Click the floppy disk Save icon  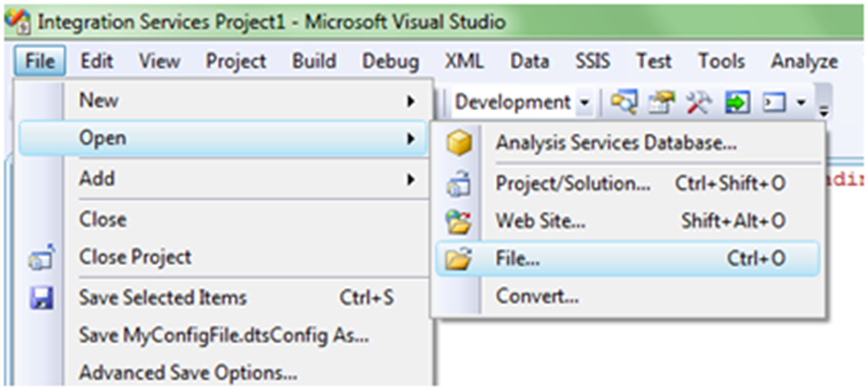tap(42, 298)
